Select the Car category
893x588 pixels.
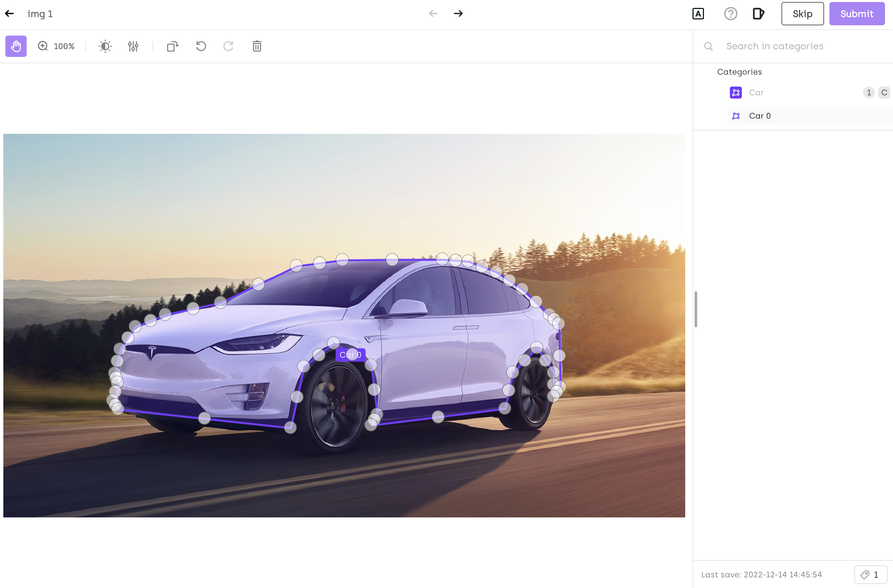click(756, 92)
